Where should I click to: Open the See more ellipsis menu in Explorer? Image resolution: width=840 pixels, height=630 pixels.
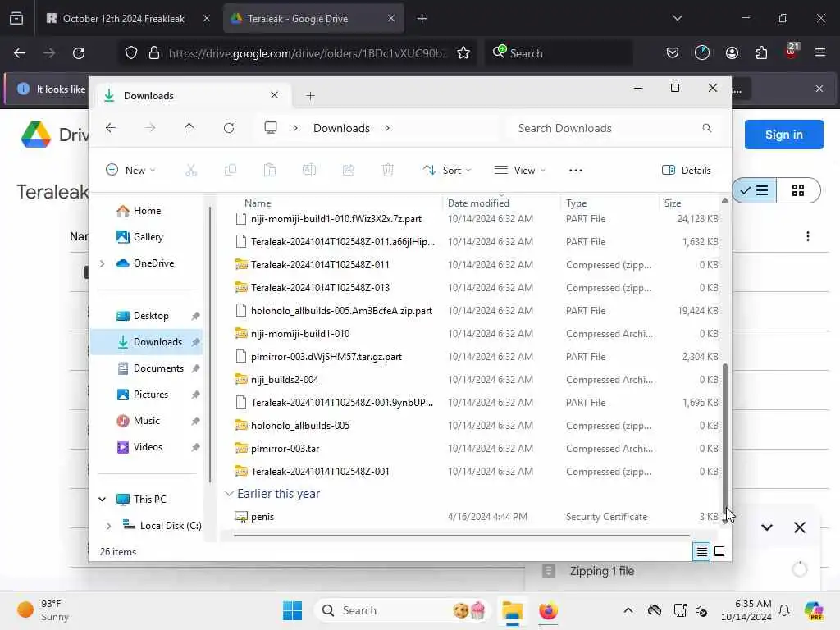click(x=575, y=171)
